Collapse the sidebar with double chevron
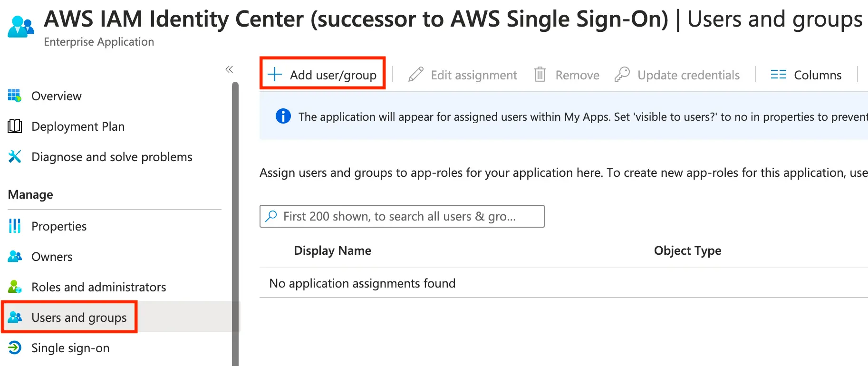 (229, 69)
